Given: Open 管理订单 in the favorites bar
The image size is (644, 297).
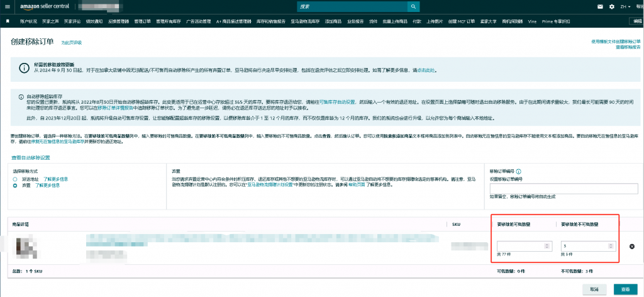Looking at the screenshot, I should 143,21.
